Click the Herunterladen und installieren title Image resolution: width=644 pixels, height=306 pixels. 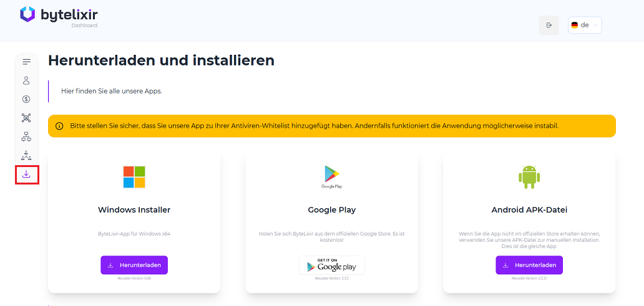(162, 60)
